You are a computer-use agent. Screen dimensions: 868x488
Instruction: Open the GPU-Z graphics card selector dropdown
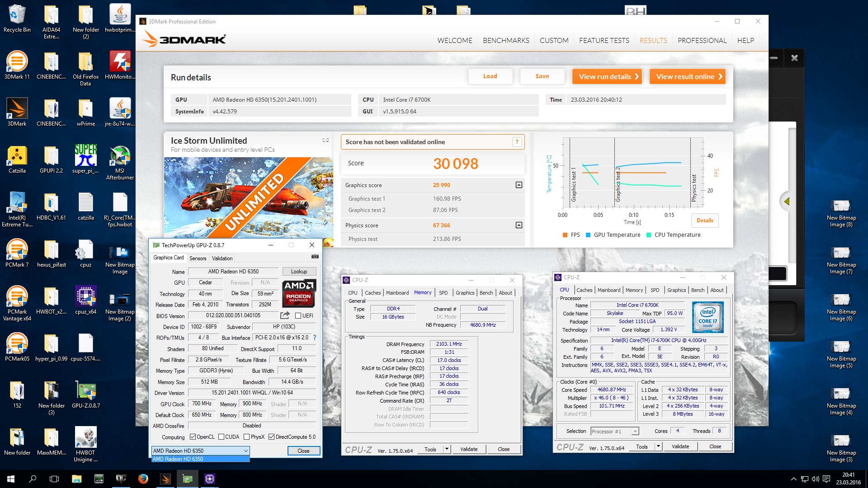(x=200, y=450)
